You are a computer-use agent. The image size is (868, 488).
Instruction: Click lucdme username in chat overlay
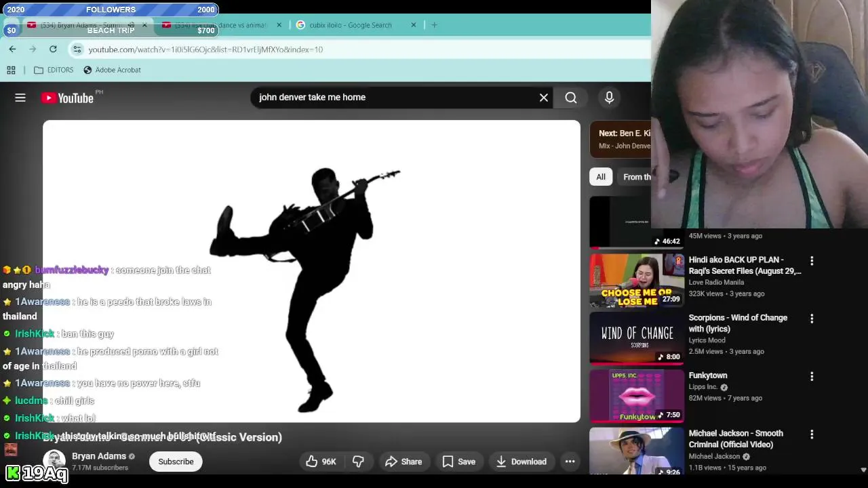(31, 401)
